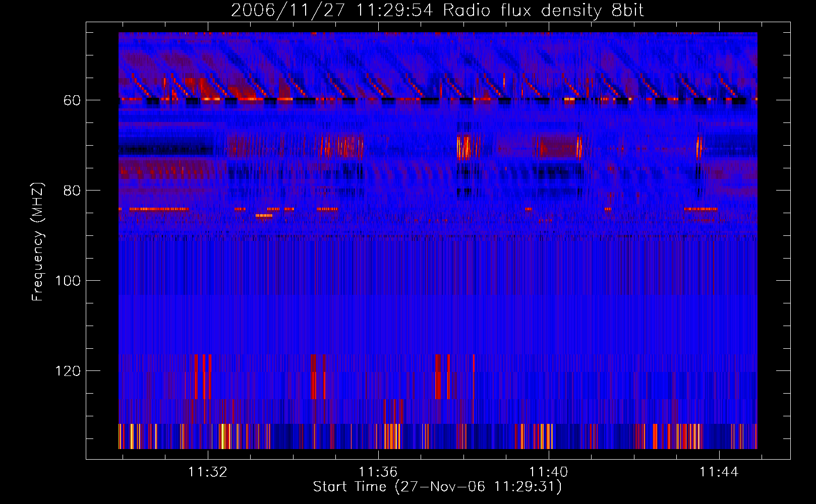Click the "Frequency (MHZ)" axis label
816x504 pixels.
click(x=38, y=242)
